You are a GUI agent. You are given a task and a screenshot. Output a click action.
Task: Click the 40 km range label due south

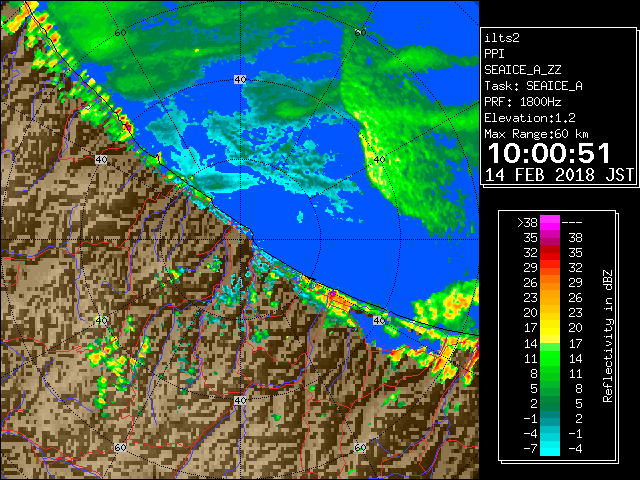click(240, 400)
